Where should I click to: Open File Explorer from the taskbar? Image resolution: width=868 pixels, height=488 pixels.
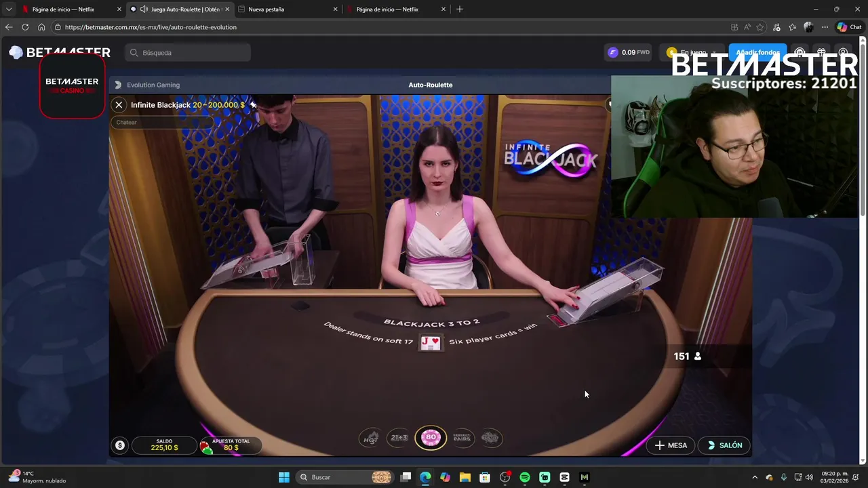coord(465,477)
